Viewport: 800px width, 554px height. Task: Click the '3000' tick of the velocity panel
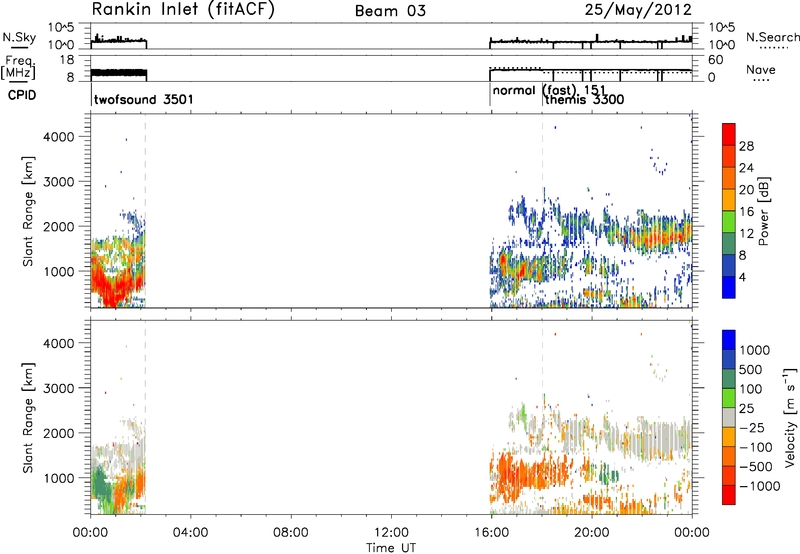[58, 388]
